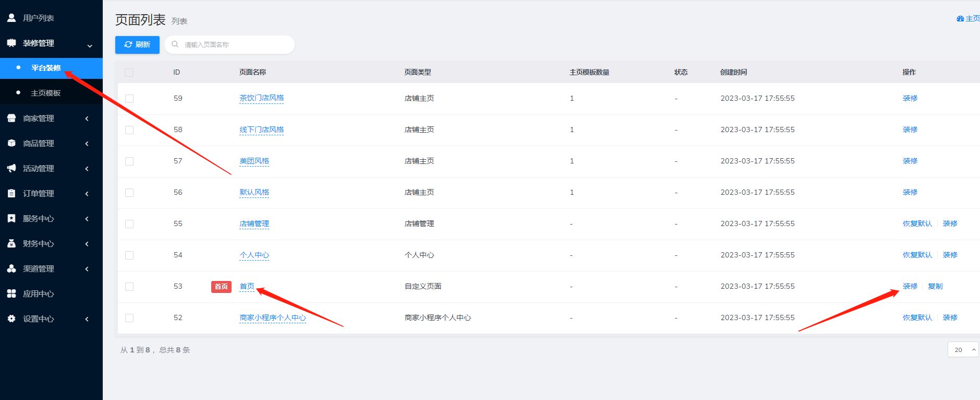
Task: Click the red 首页 badge
Action: pos(221,287)
